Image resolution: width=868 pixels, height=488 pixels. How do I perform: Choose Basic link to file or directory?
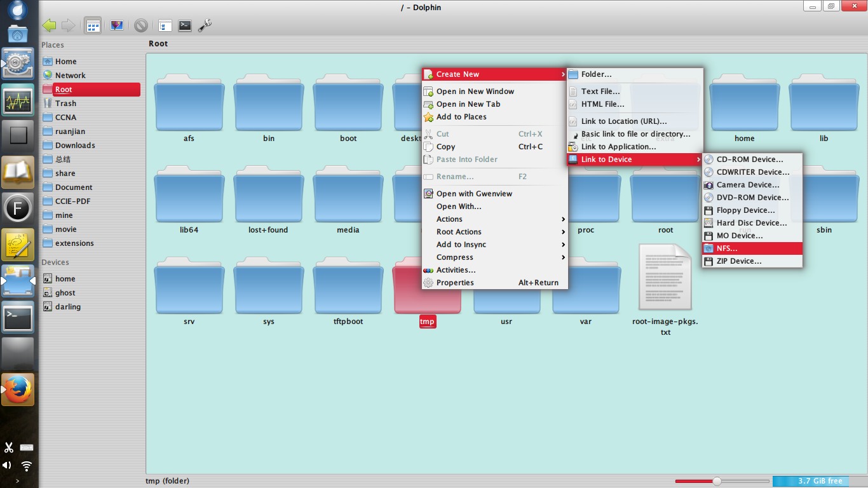(x=635, y=134)
